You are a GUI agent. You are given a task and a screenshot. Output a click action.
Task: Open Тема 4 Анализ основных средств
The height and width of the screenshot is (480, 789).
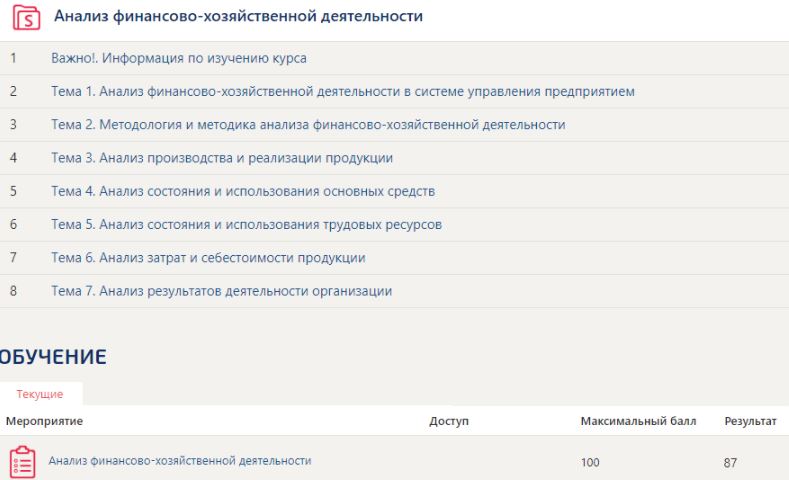pos(243,191)
